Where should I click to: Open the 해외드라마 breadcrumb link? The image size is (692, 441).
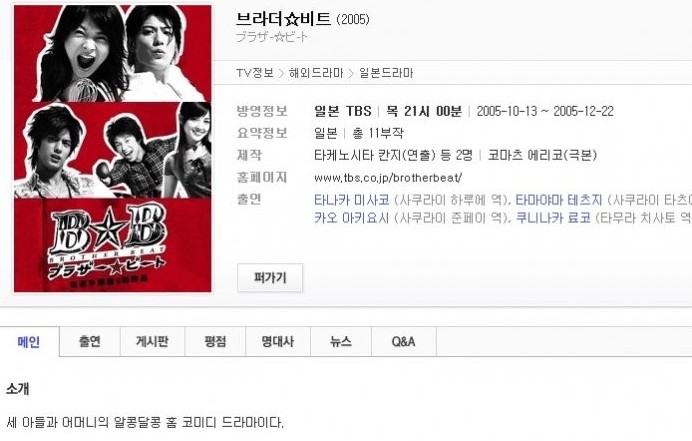coord(316,73)
